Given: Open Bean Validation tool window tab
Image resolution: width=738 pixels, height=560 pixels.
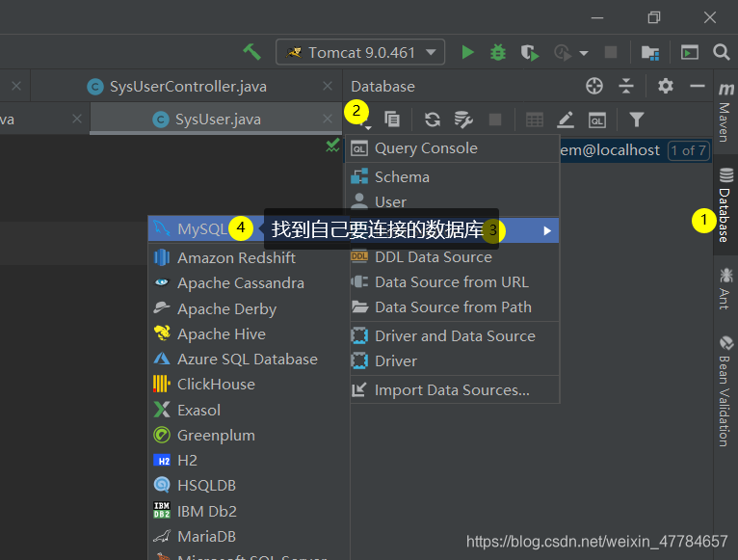Looking at the screenshot, I should [x=725, y=391].
